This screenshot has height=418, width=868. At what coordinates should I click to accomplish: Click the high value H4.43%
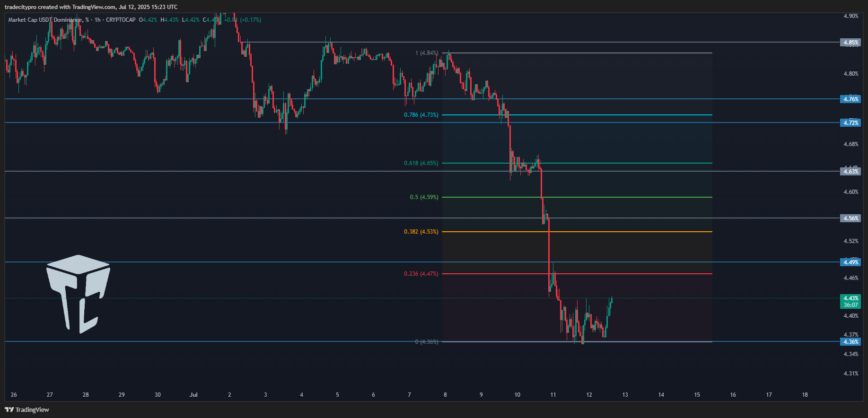click(x=170, y=20)
